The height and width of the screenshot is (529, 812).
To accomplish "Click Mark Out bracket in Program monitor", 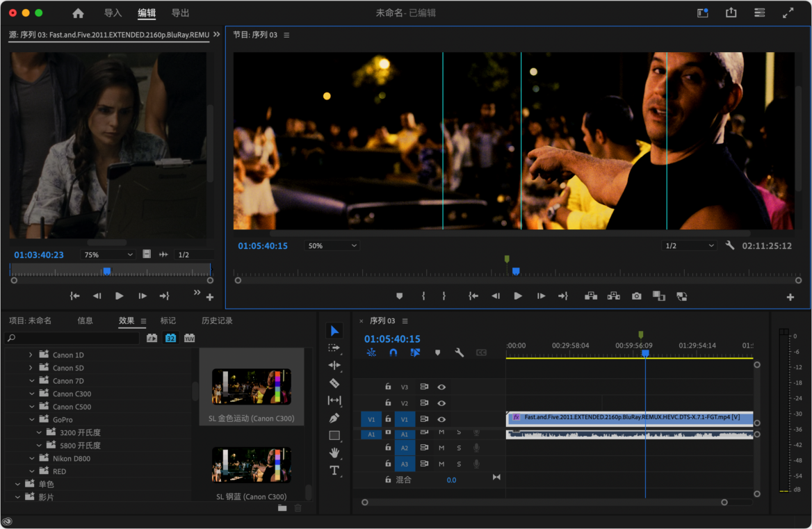I will point(444,296).
